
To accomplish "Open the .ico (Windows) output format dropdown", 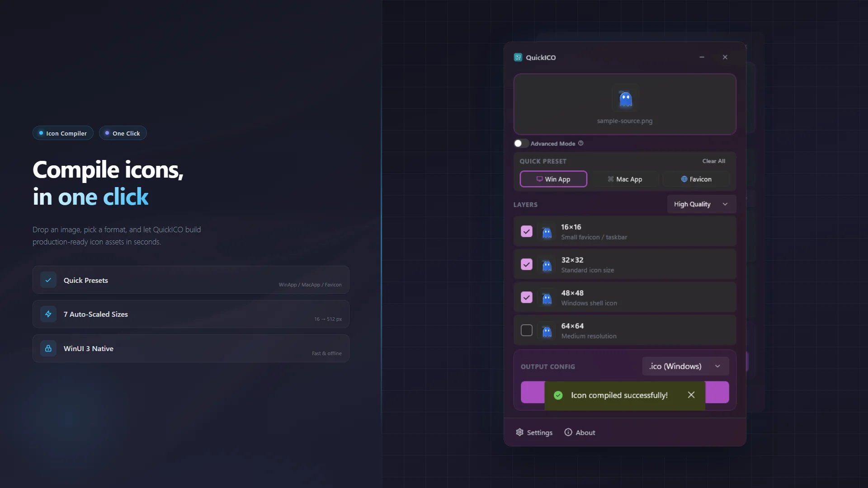I will pyautogui.click(x=685, y=366).
